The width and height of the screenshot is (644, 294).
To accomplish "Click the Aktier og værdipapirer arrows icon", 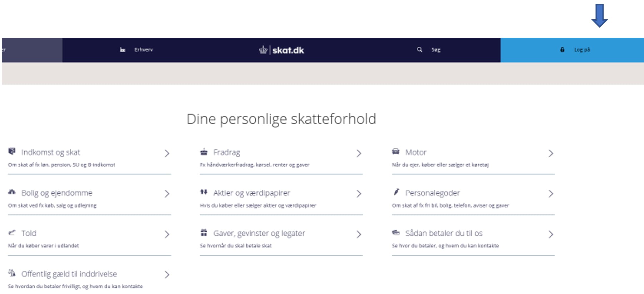I will [x=204, y=192].
